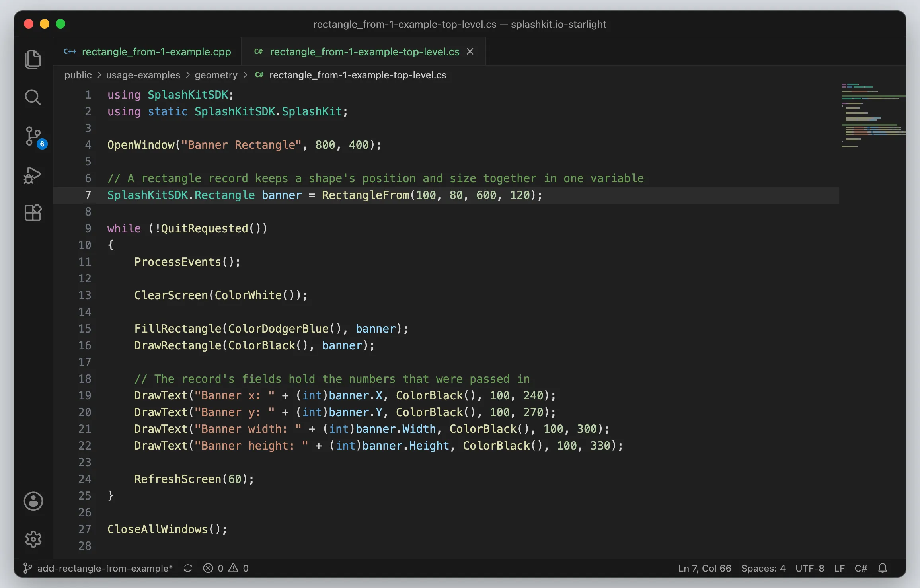Click line number 19 in gutter
Screen dimensions: 920x588
(85, 395)
